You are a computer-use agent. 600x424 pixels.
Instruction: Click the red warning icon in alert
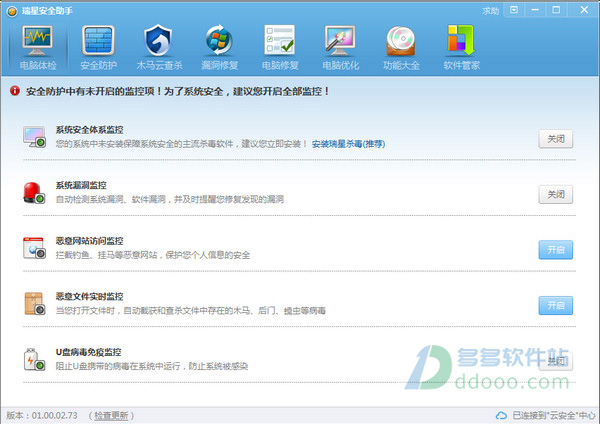pos(15,91)
